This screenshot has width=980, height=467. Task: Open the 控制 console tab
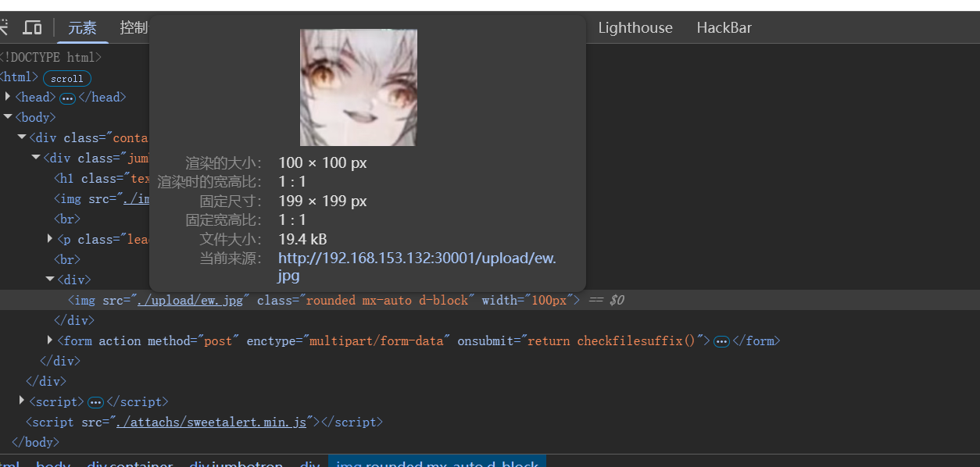[x=134, y=28]
